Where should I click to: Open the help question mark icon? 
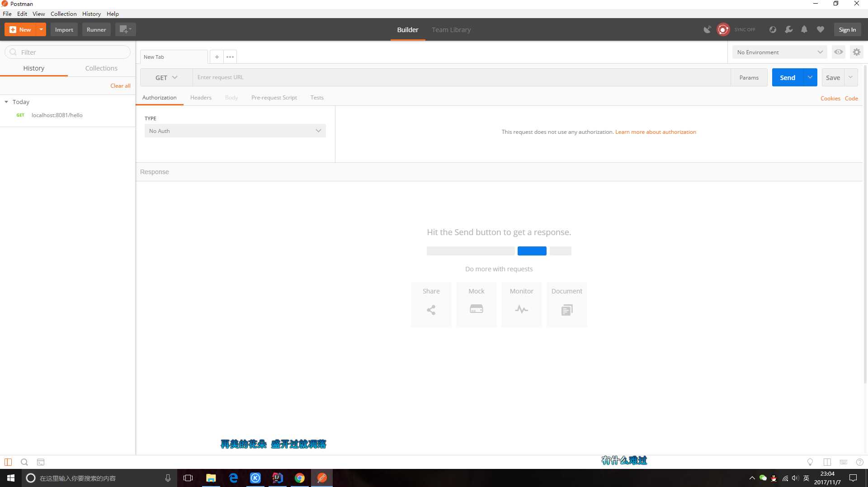pyautogui.click(x=860, y=462)
